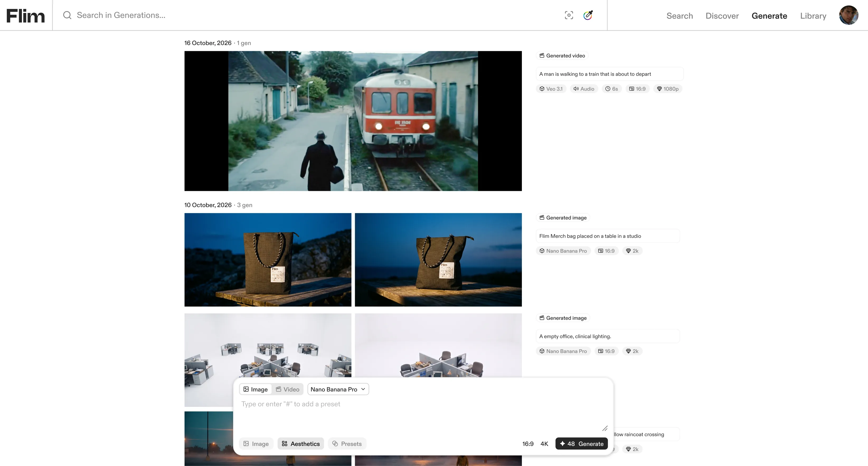Viewport: 868px width, 466px height.
Task: Open the user profile avatar
Action: tap(848, 15)
